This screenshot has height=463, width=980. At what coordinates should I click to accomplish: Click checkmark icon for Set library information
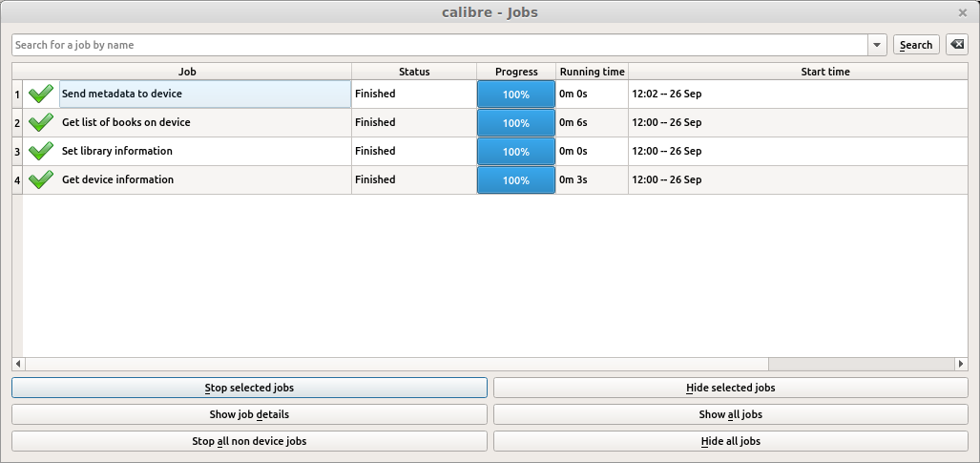point(41,152)
